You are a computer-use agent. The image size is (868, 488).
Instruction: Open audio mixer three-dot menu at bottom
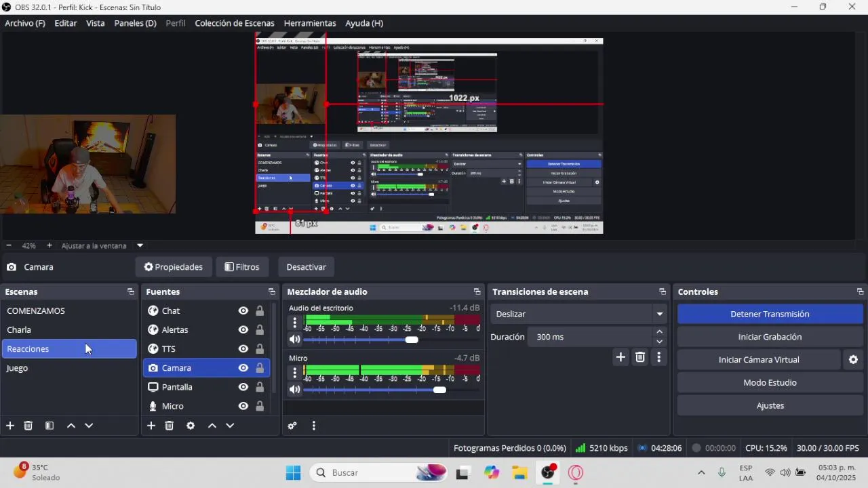pos(313,426)
